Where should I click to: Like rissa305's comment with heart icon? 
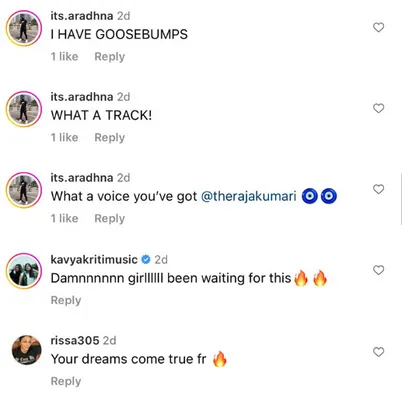[x=378, y=352]
